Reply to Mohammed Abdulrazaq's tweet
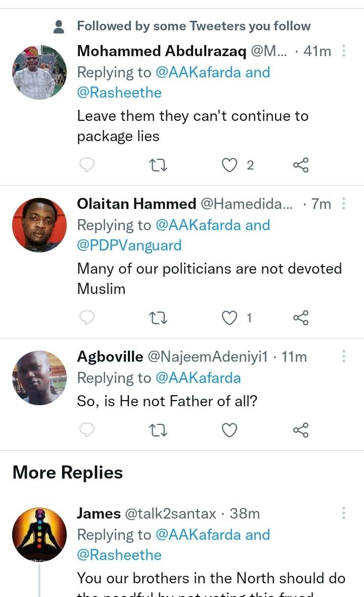Viewport: 364px width, 597px height. [x=87, y=165]
